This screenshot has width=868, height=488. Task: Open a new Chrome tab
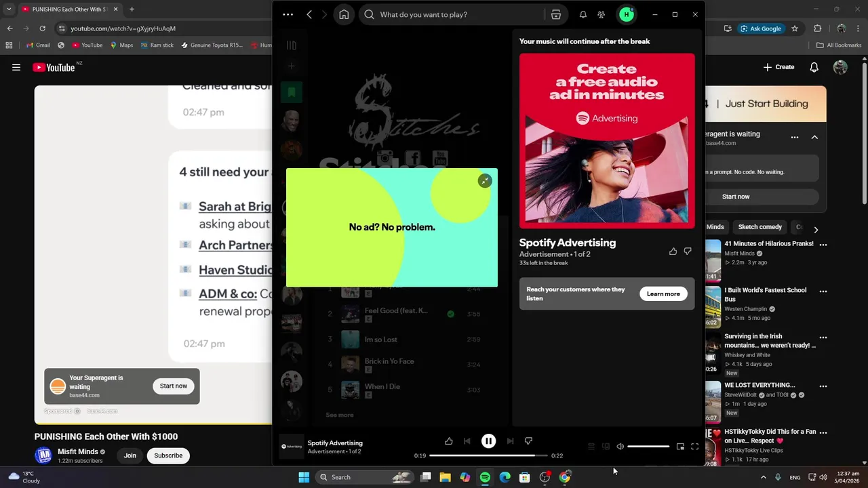[x=132, y=9]
